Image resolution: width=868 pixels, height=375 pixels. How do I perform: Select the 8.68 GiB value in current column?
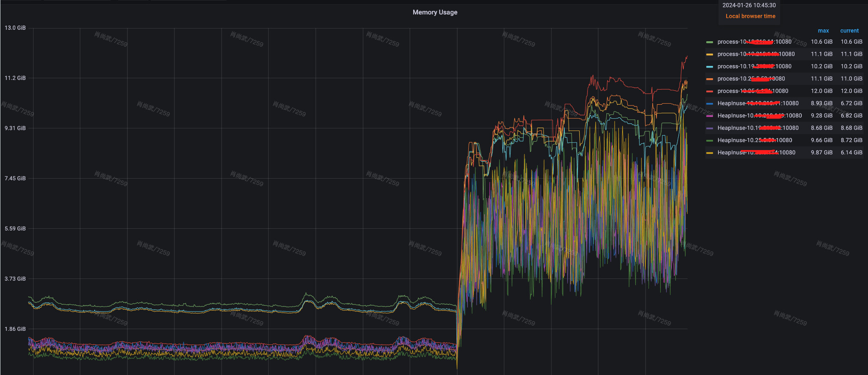pyautogui.click(x=851, y=128)
